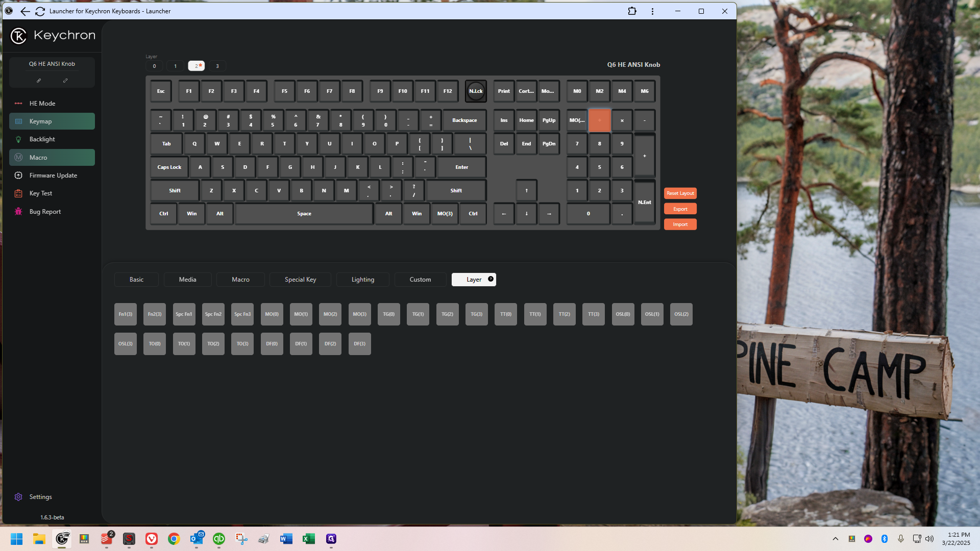Show hidden system tray icons

click(x=835, y=539)
